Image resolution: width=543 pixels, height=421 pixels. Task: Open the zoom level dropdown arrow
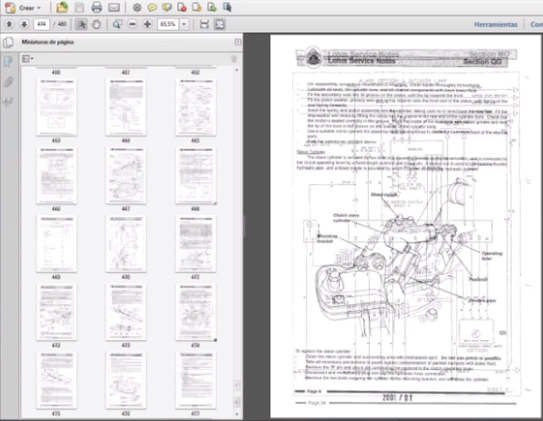point(184,24)
